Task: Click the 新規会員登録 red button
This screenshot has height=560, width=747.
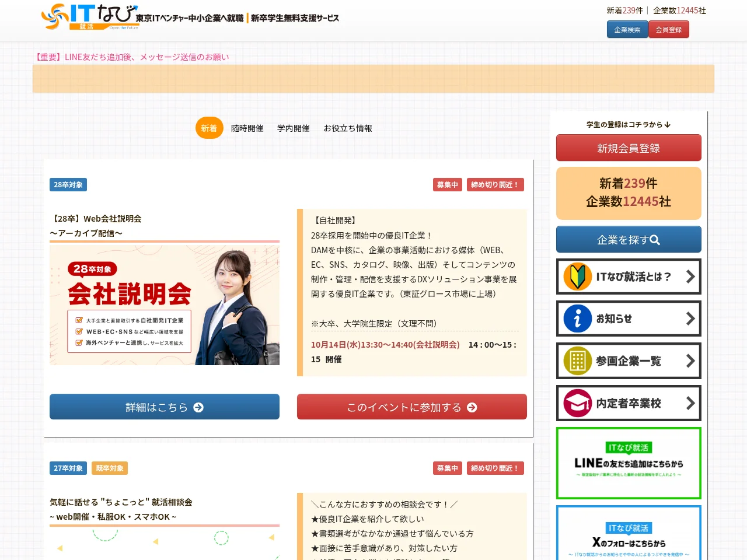Action: [629, 148]
